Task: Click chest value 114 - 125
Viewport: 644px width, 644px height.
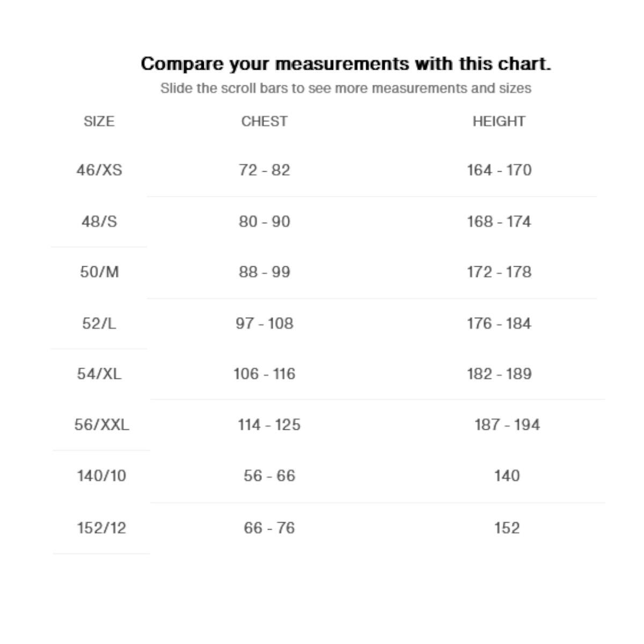Action: [x=269, y=425]
